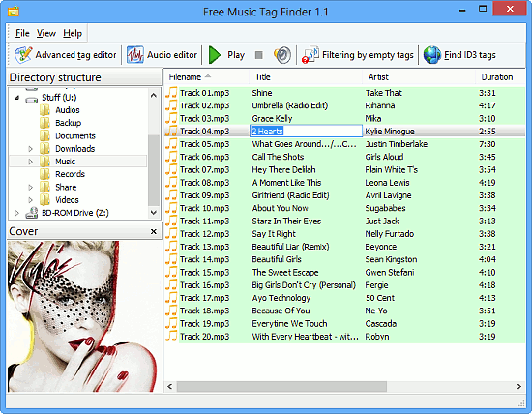Click the directory tree vertical scrollbar thumb
Viewport: 532px width, 414px height.
[154, 169]
